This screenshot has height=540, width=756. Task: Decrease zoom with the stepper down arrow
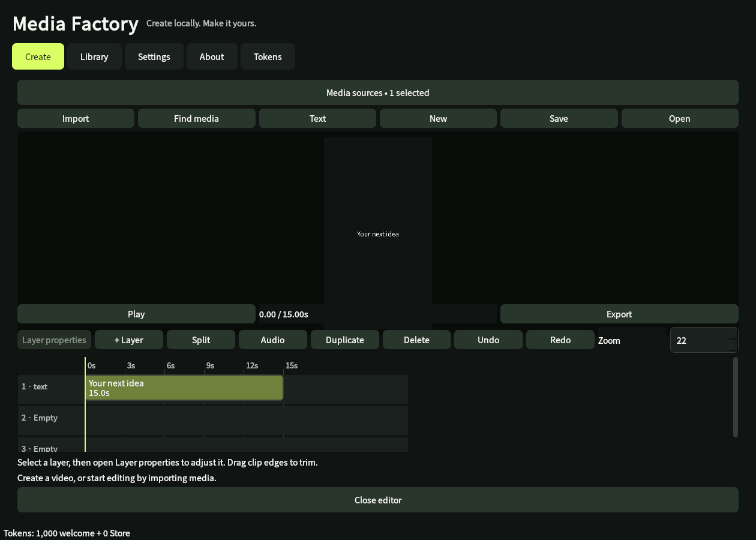[734, 346]
